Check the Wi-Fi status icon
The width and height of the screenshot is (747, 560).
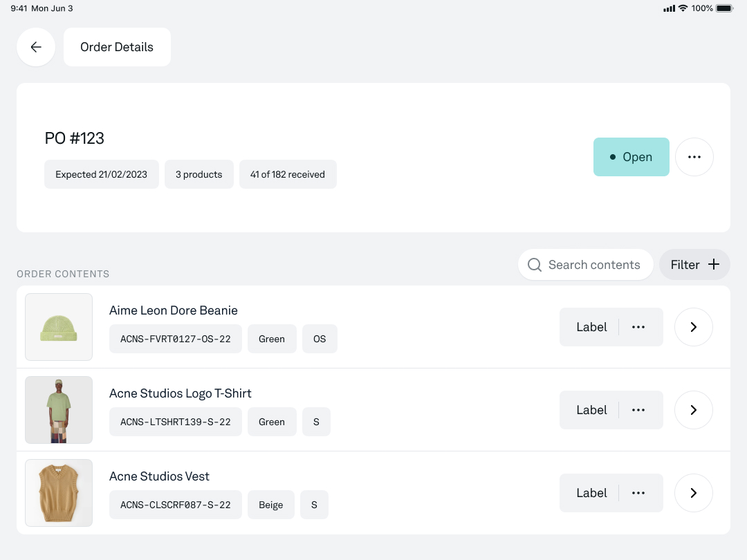pyautogui.click(x=683, y=8)
